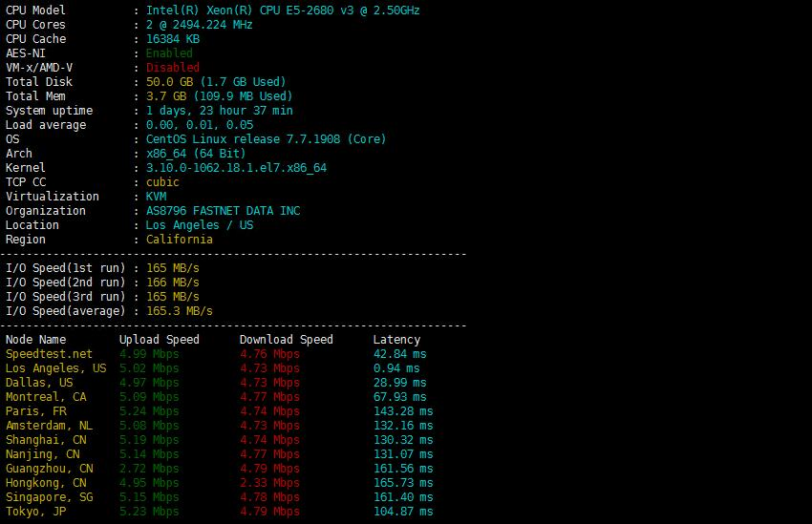The width and height of the screenshot is (812, 524).
Task: Select the Kernel version string
Action: pos(236,168)
